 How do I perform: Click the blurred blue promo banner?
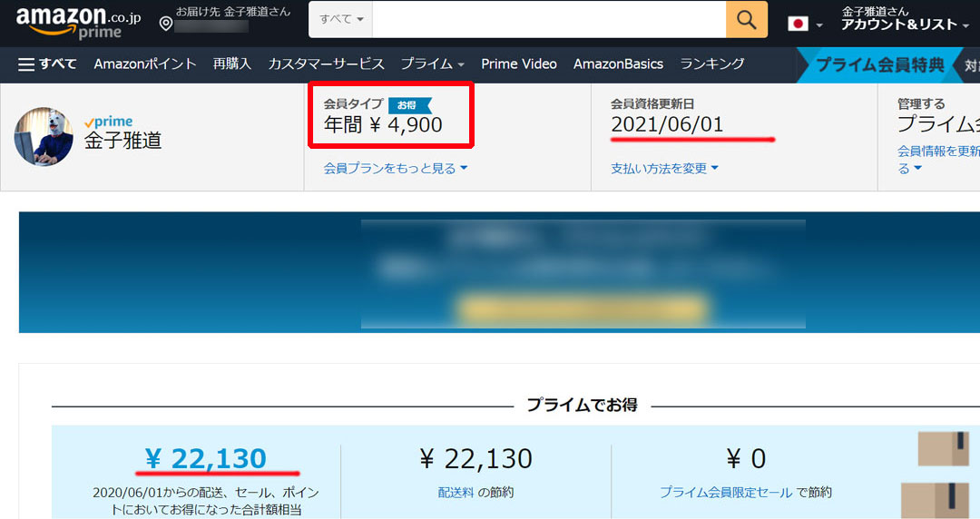pos(499,272)
